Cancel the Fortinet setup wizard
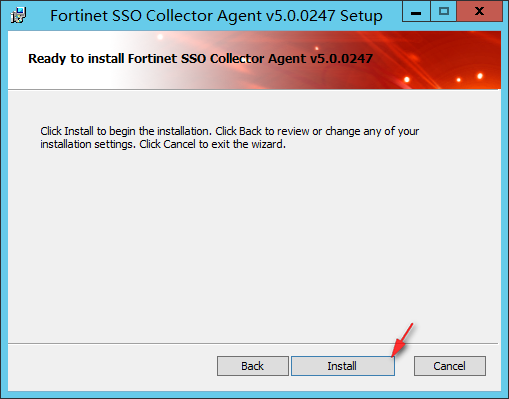 (450, 366)
